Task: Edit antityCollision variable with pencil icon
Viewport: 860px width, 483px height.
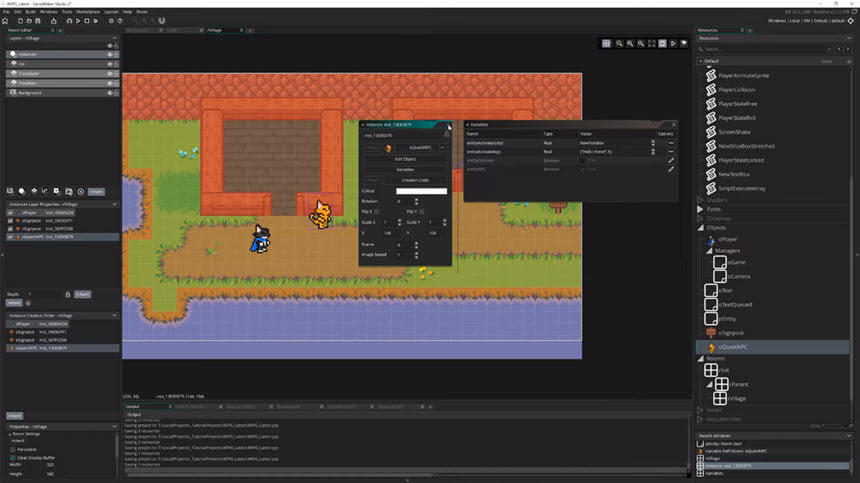Action: coord(671,161)
